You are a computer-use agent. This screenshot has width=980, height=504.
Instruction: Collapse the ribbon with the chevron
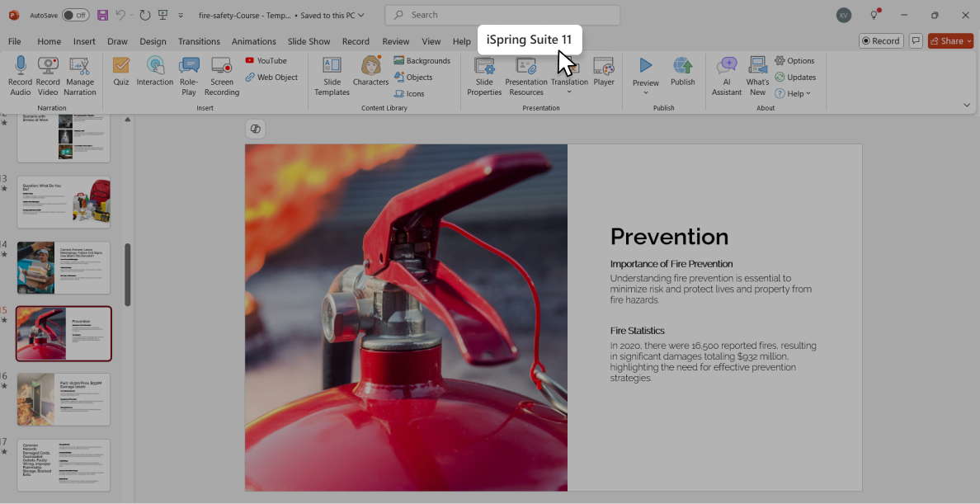[x=967, y=106]
